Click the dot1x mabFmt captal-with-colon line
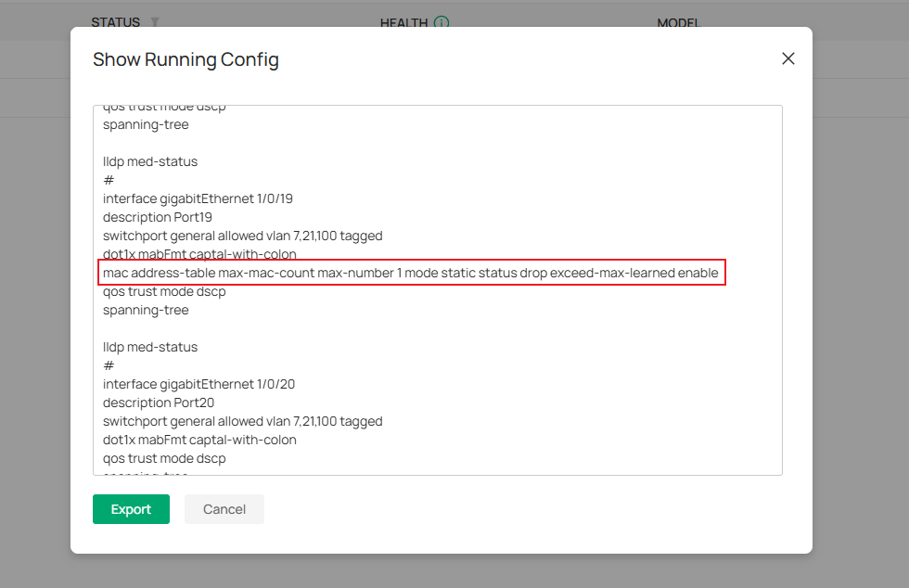 [x=199, y=253]
